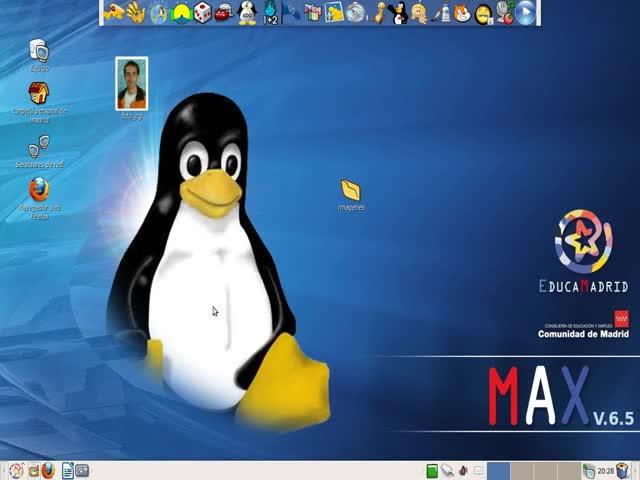Open the microphone audio recorder in the dock
This screenshot has width=640, height=480.
(504, 13)
